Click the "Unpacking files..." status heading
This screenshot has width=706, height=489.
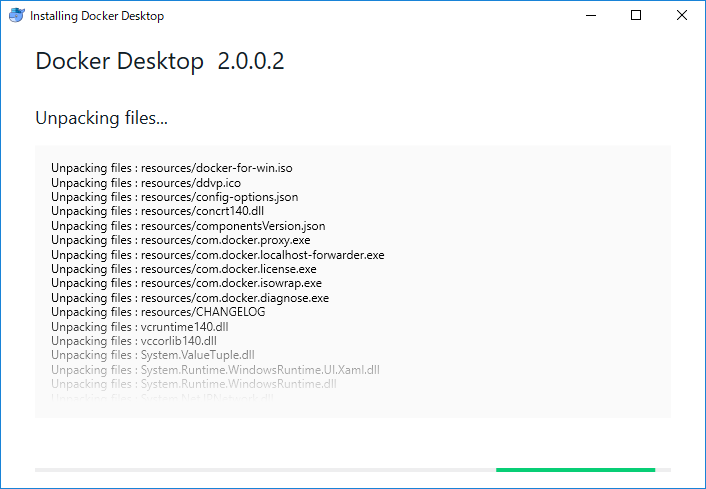click(x=101, y=118)
